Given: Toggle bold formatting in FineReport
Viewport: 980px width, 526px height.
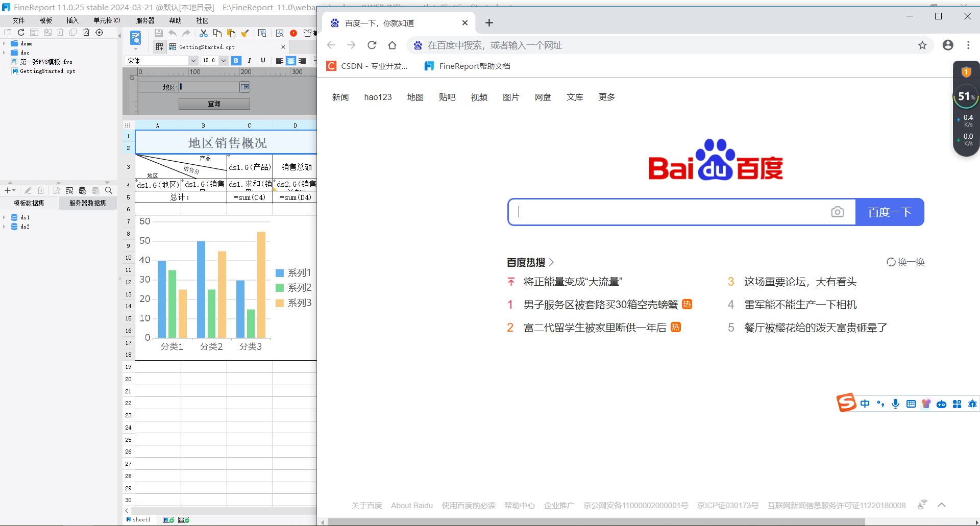Looking at the screenshot, I should (x=236, y=60).
